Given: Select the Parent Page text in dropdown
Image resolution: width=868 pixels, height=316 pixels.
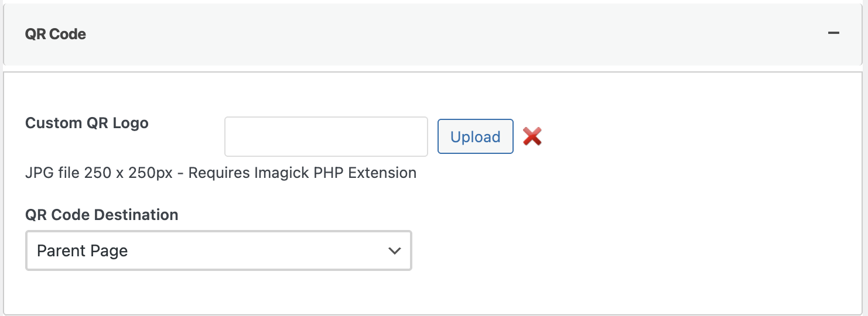Looking at the screenshot, I should click(83, 250).
